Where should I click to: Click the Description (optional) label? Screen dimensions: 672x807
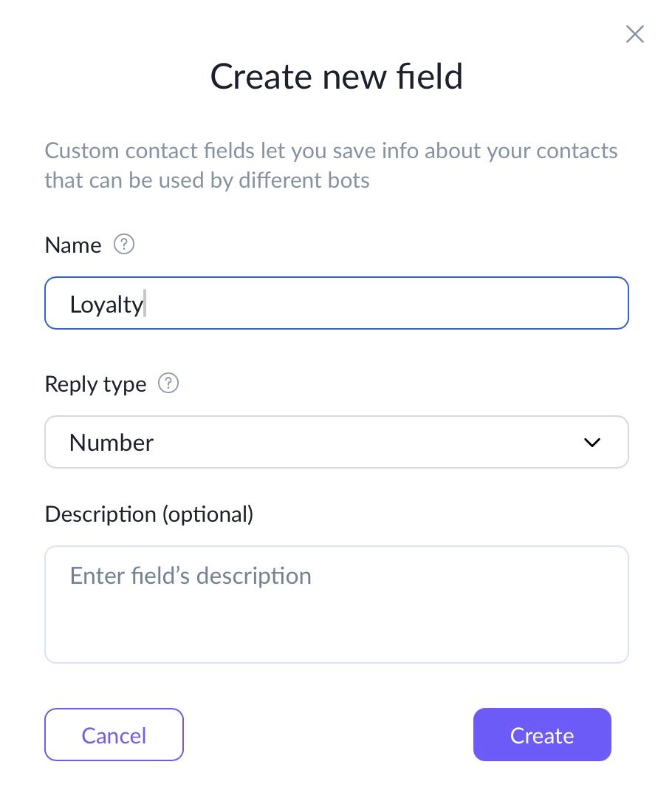pos(149,514)
